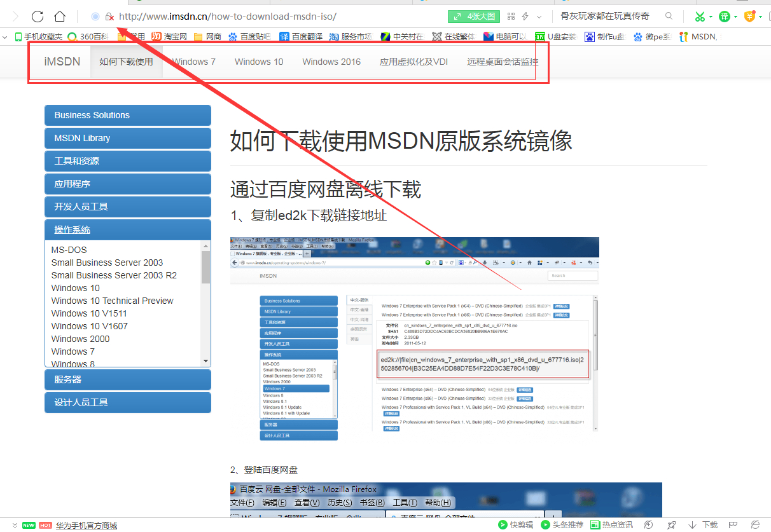This screenshot has width=771, height=532.
Task: Reload the page with refresh icon
Action: pyautogui.click(x=38, y=17)
